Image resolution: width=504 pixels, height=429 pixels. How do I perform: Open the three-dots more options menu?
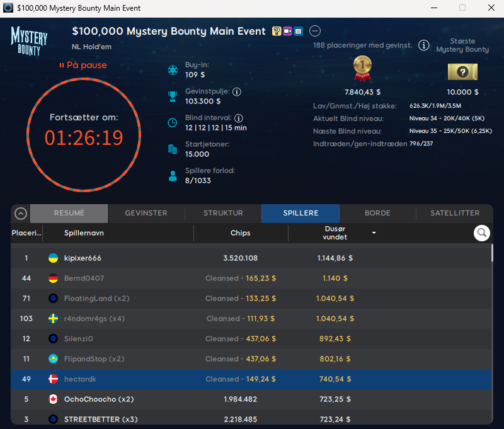click(315, 31)
